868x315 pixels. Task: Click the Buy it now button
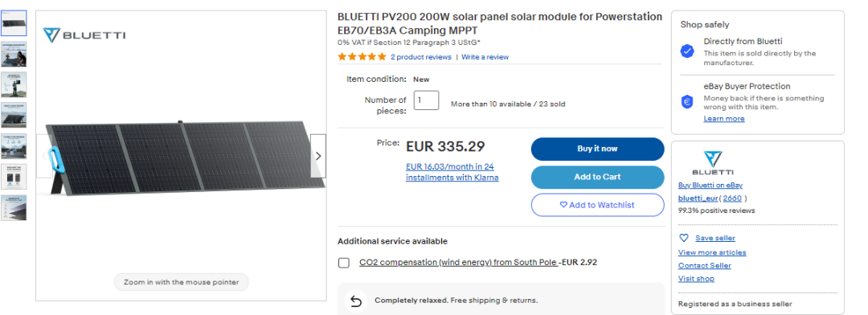tap(597, 149)
